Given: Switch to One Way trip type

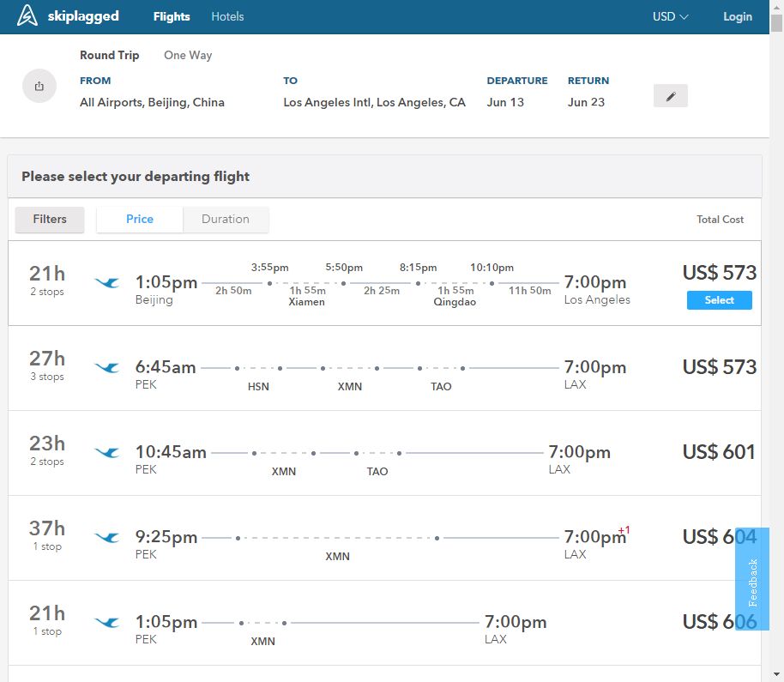Looking at the screenshot, I should [x=188, y=55].
